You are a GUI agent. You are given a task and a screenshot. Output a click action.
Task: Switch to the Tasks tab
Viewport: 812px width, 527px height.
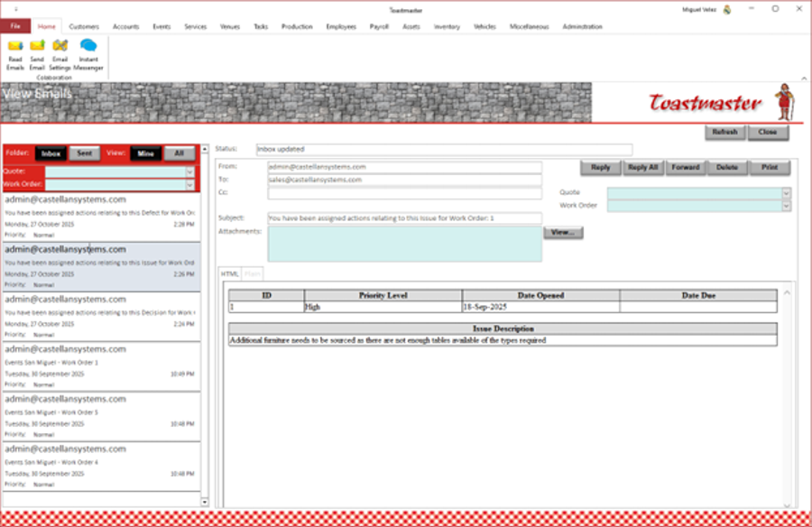tap(261, 26)
